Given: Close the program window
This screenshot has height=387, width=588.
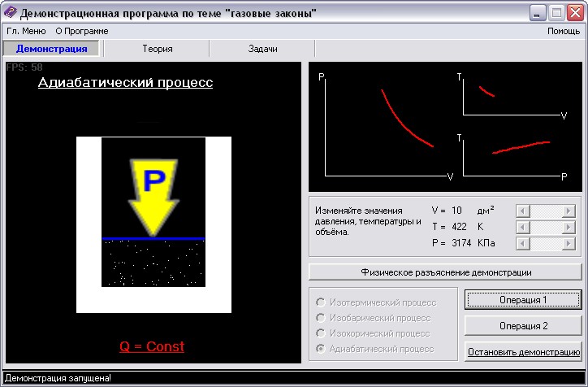Looking at the screenshot, I should 576,13.
